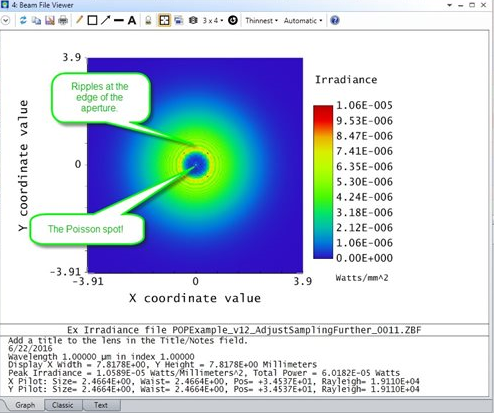Click the clock reset icon in toolbar
The height and width of the screenshot is (413, 494).
[x=233, y=21]
